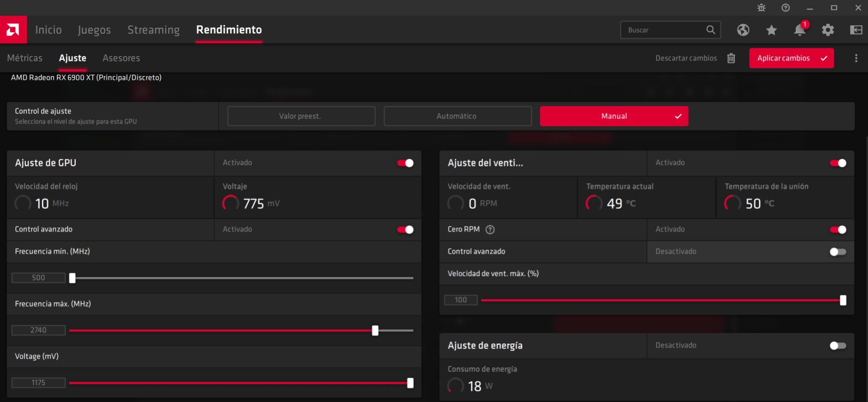Go to the Inicio tab
This screenshot has width=868, height=402.
[x=48, y=30]
